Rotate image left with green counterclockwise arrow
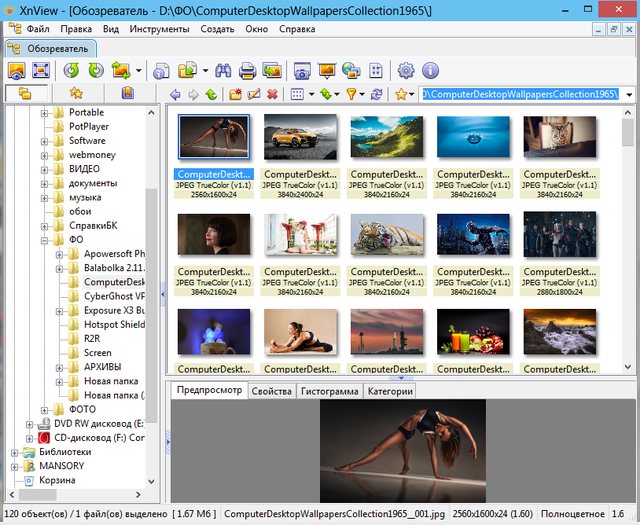This screenshot has height=525, width=640. (71, 71)
